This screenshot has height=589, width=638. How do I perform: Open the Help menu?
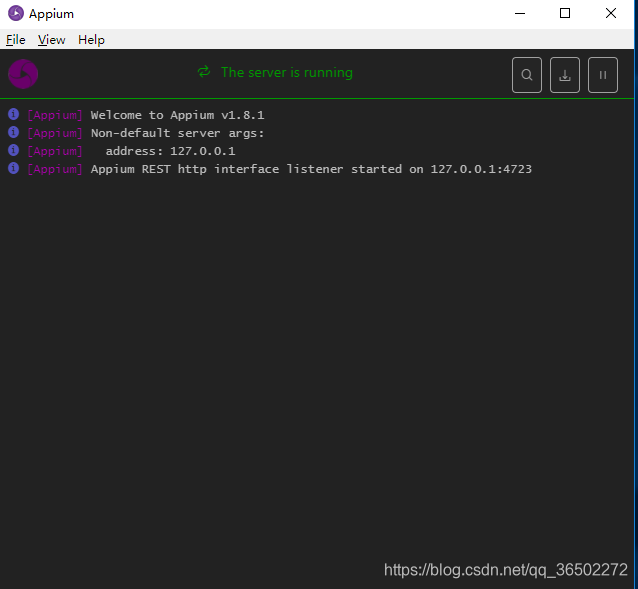coord(92,40)
